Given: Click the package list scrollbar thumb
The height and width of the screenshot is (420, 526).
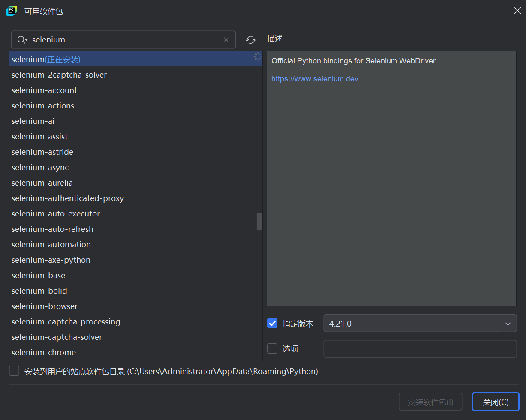Looking at the screenshot, I should tap(260, 221).
